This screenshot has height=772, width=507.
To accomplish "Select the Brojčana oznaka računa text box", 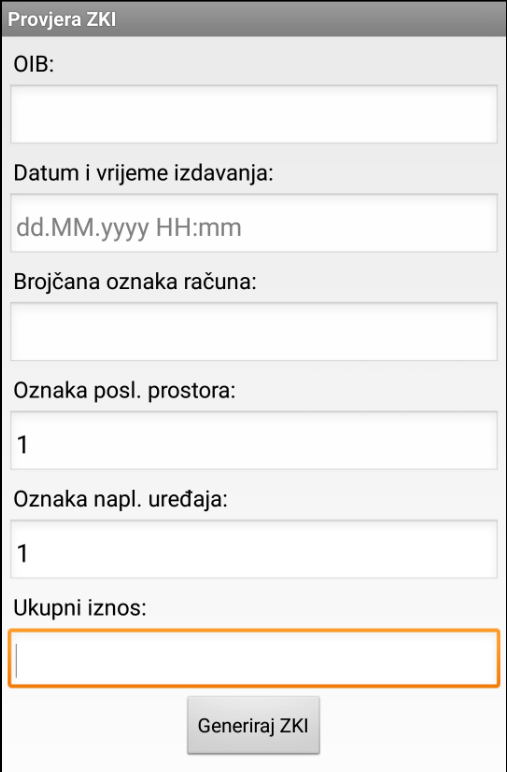I will (254, 332).
